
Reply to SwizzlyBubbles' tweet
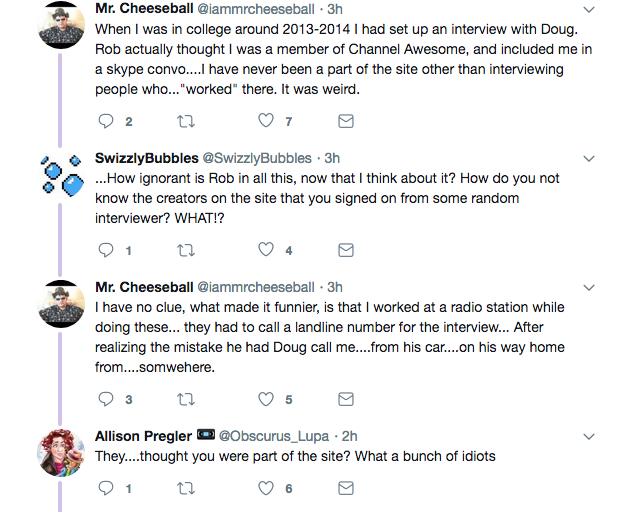coord(108,250)
